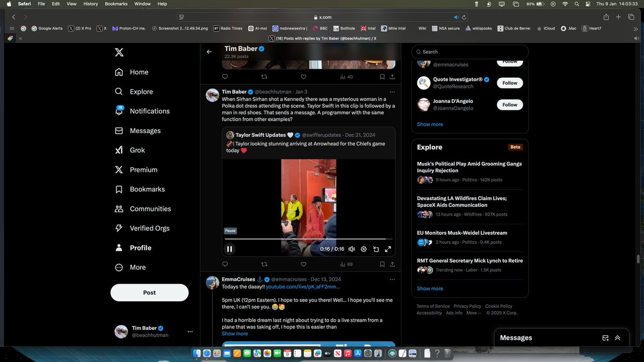Repost the Sirhan Sirhan post
The image size is (644, 362).
click(x=264, y=264)
